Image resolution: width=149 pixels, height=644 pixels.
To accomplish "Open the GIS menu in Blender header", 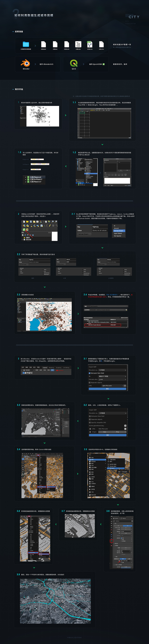I will (52, 370).
